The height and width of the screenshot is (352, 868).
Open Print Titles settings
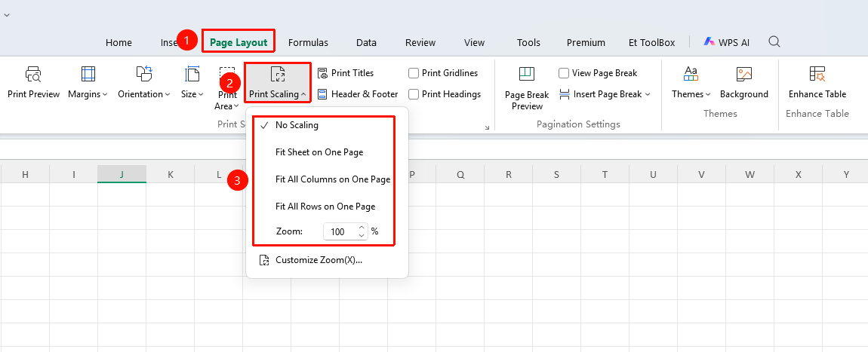(346, 73)
